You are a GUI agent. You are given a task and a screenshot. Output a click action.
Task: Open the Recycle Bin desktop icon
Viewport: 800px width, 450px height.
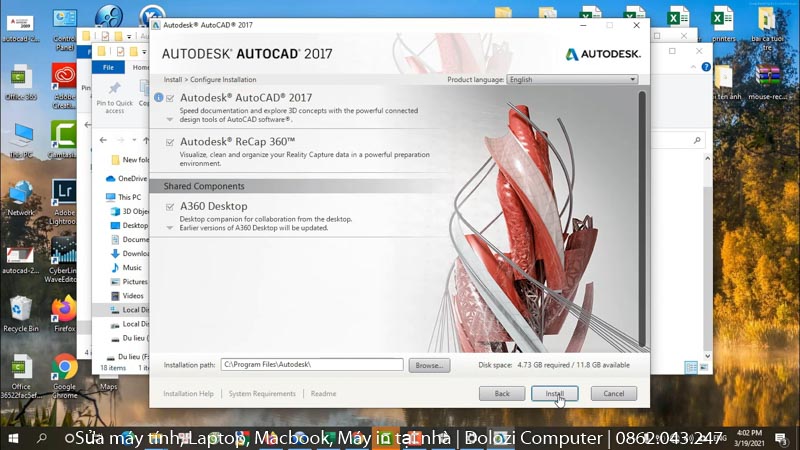pyautogui.click(x=21, y=310)
